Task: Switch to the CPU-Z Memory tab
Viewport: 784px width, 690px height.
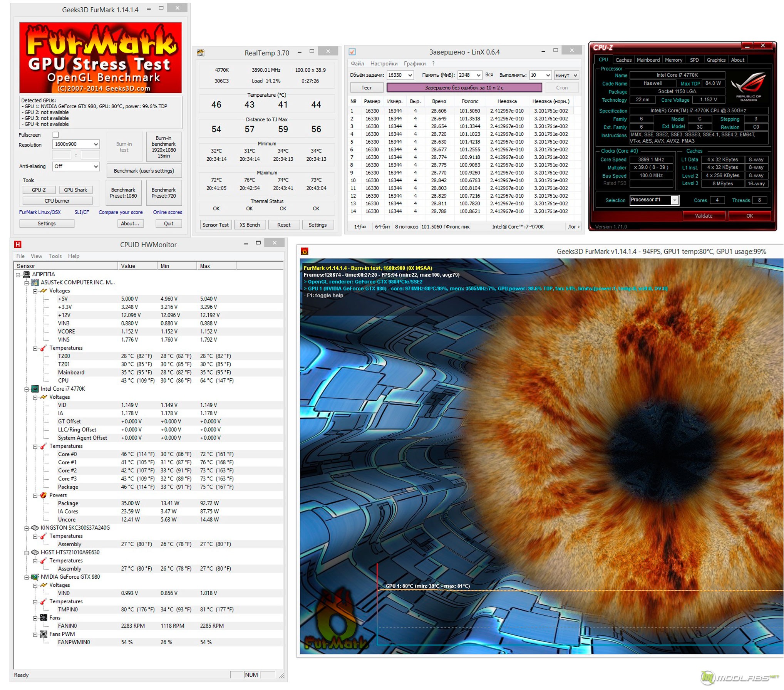Action: click(673, 60)
